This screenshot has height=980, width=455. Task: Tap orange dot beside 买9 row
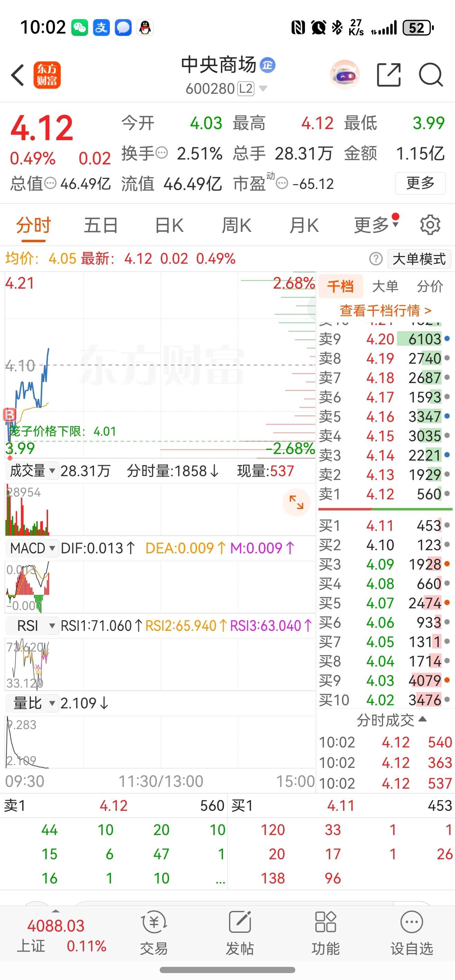[447, 680]
